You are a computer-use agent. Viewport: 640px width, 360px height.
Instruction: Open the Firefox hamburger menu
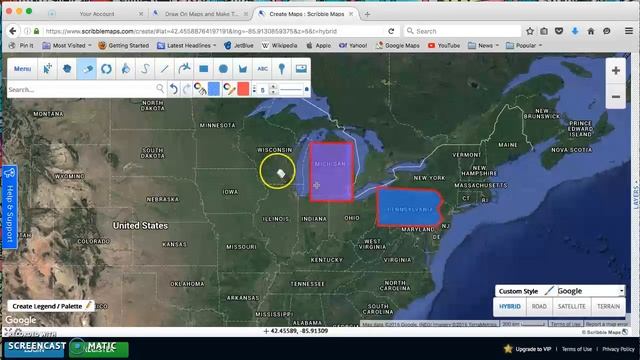pyautogui.click(x=629, y=31)
